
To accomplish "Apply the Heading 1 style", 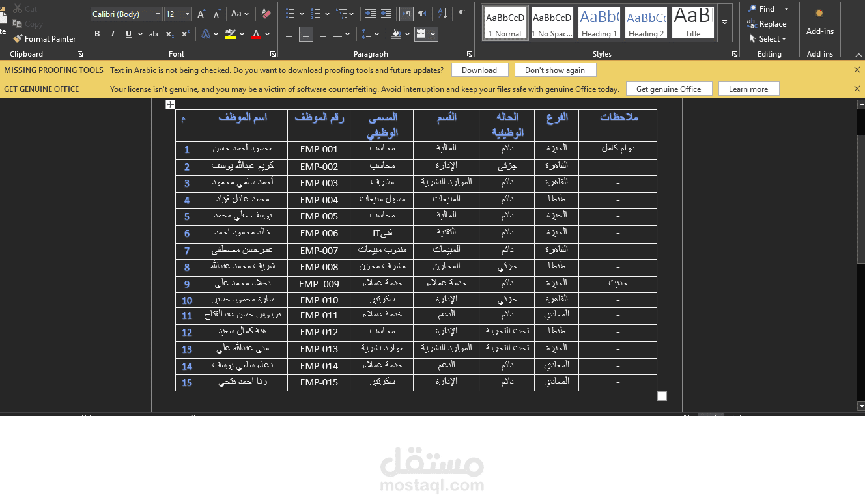I will tap(599, 23).
